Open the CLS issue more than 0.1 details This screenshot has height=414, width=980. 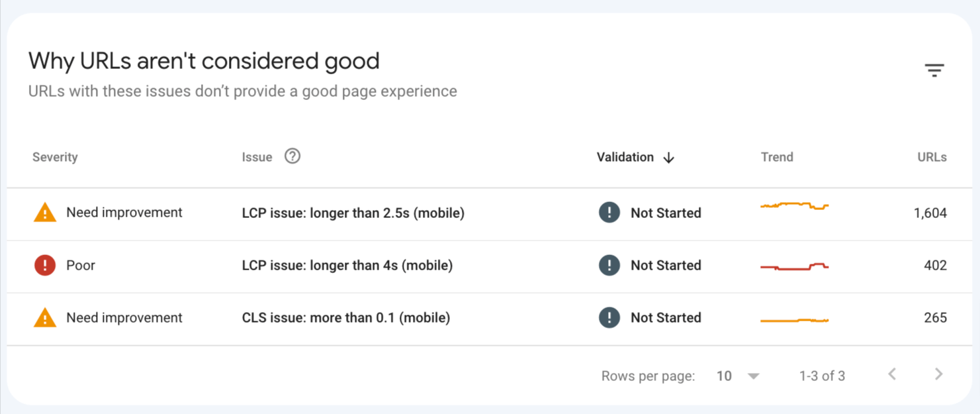[x=346, y=317]
